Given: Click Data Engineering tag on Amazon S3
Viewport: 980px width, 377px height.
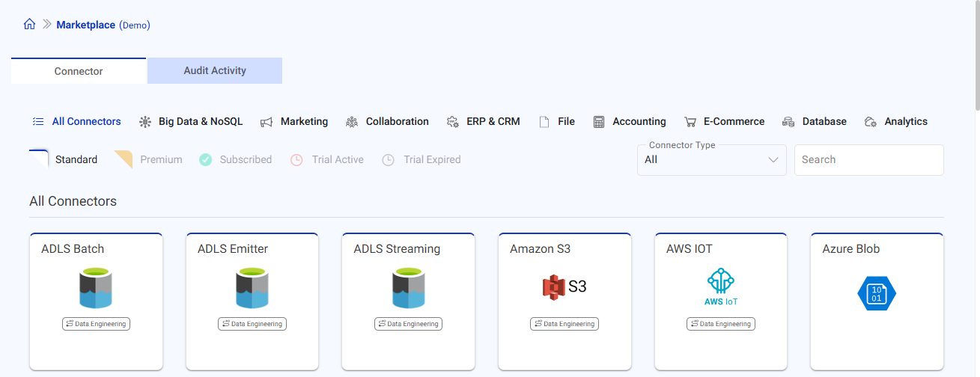Looking at the screenshot, I should pyautogui.click(x=564, y=324).
